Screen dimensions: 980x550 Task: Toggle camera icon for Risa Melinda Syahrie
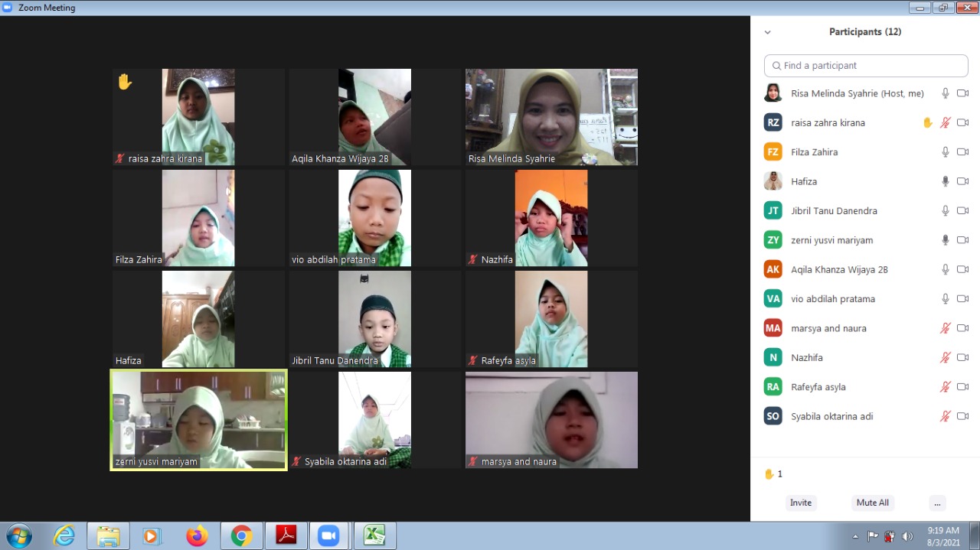(x=962, y=93)
